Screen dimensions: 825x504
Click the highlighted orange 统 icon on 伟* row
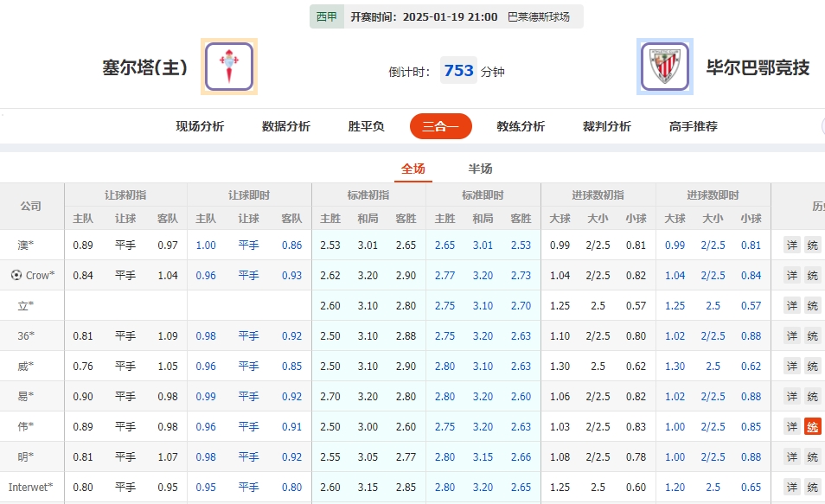811,426
